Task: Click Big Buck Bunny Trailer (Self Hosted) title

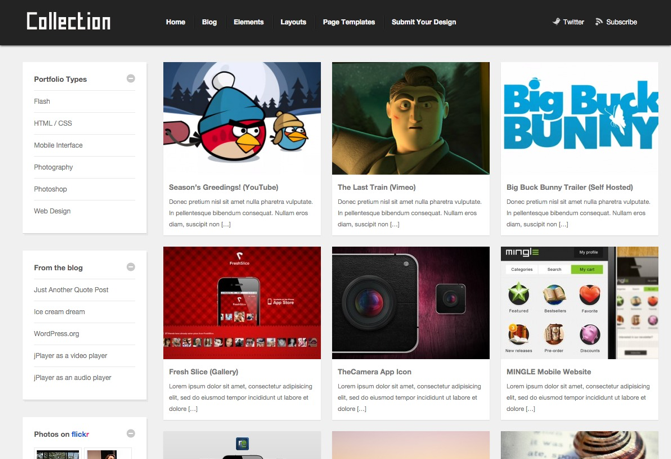Action: point(570,187)
